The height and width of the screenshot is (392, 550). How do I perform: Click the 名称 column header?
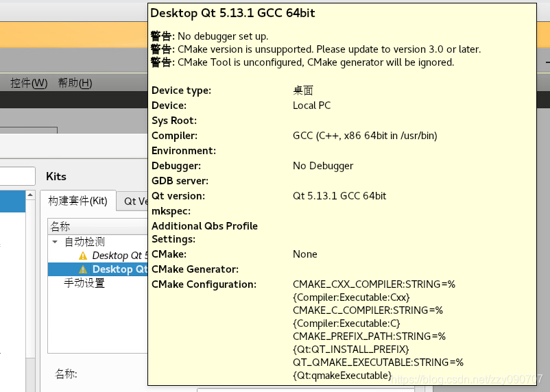pyautogui.click(x=98, y=227)
